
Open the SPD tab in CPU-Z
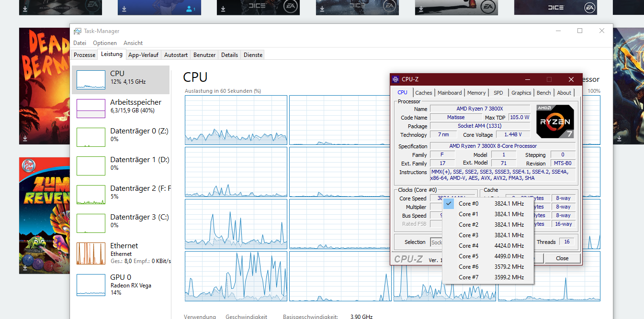click(x=498, y=93)
